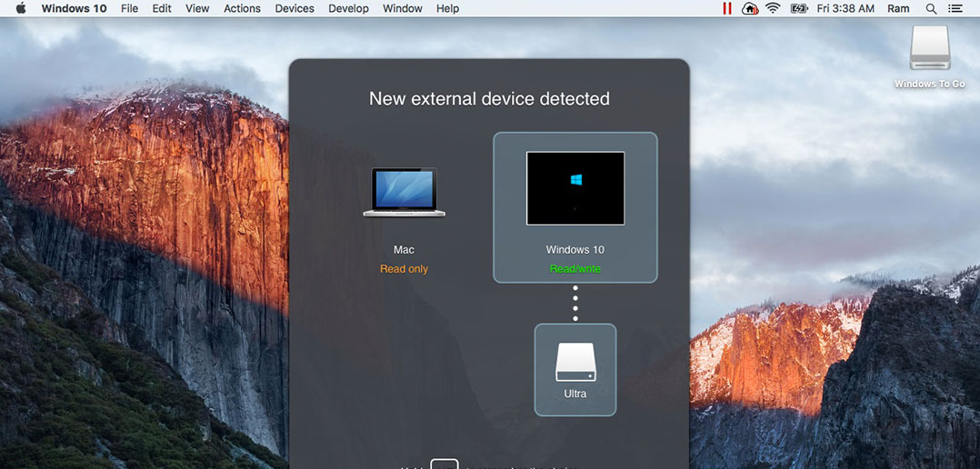Click the red Parallels menu bar icon
The height and width of the screenshot is (469, 980).
[727, 9]
